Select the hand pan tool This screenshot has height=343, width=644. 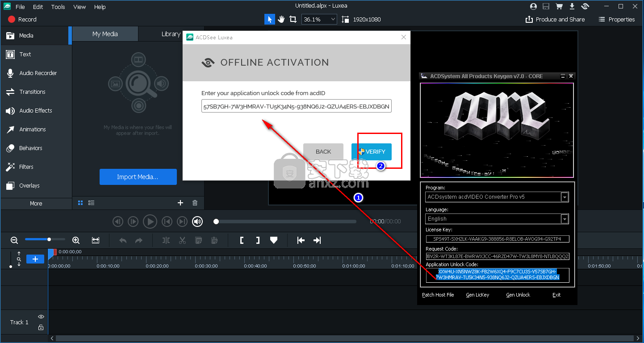point(281,19)
